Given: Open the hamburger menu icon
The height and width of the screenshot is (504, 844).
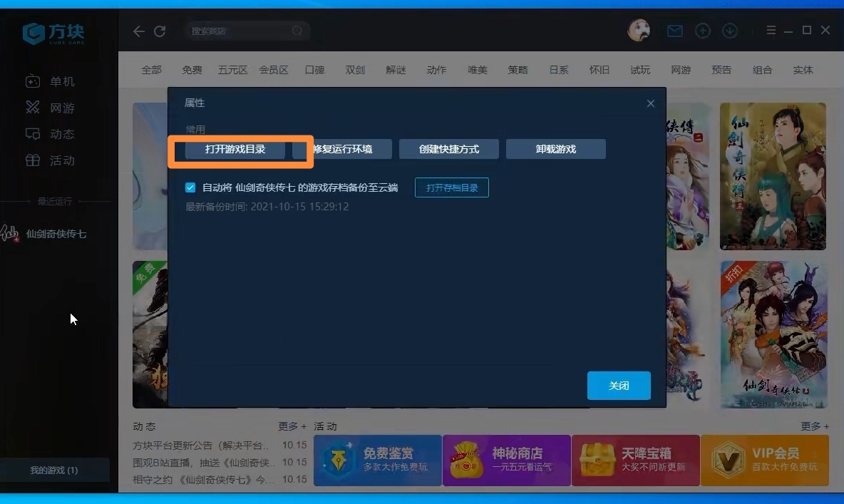Looking at the screenshot, I should point(771,30).
